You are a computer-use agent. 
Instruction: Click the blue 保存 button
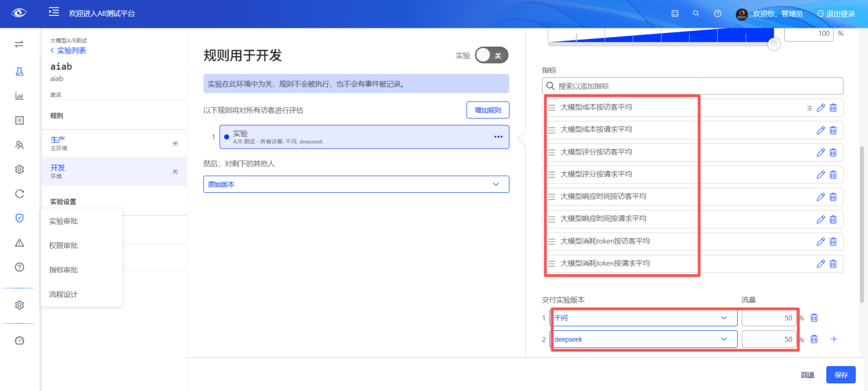pyautogui.click(x=841, y=374)
